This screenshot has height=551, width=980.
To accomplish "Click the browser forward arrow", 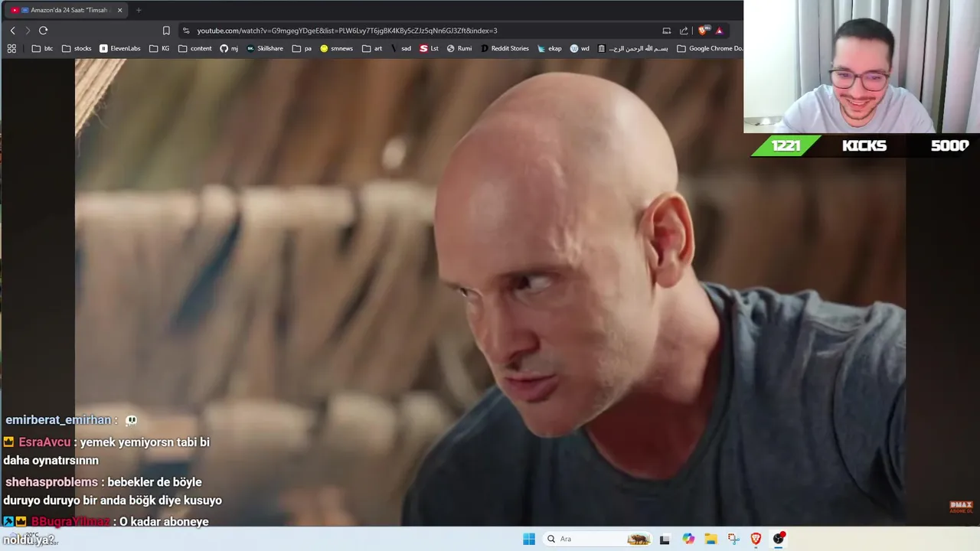I will pyautogui.click(x=28, y=31).
